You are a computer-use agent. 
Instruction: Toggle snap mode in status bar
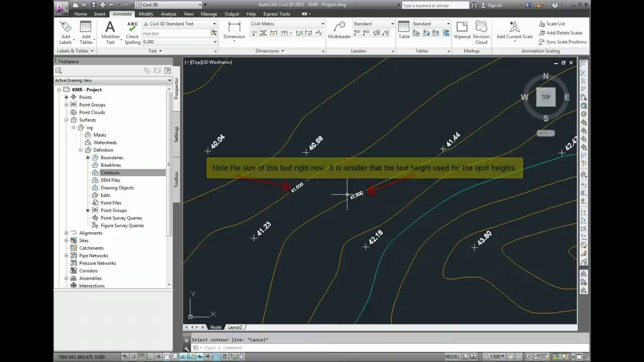[134, 356]
